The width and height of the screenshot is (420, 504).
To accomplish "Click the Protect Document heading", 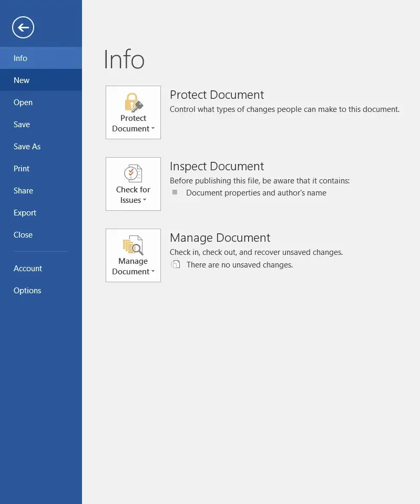I will point(217,95).
